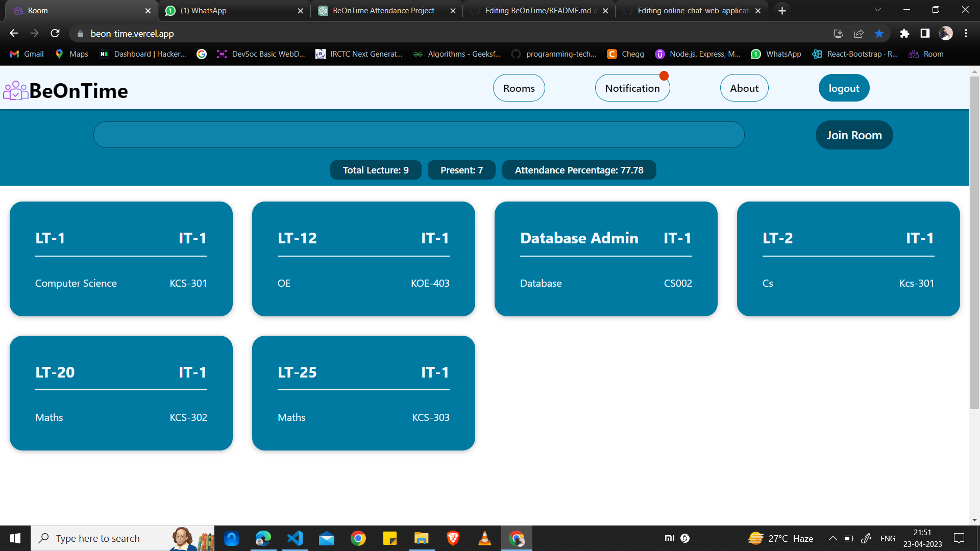Open the tab search dropdown arrow
Viewport: 980px width, 551px height.
pyautogui.click(x=877, y=10)
